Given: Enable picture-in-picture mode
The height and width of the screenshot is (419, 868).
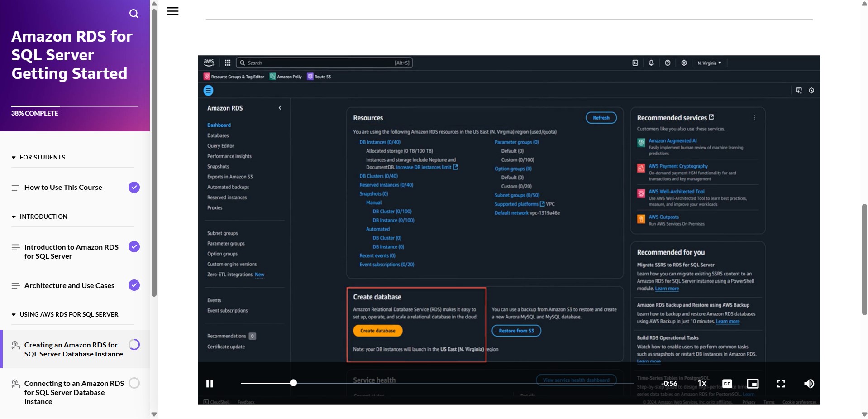Looking at the screenshot, I should (x=753, y=384).
